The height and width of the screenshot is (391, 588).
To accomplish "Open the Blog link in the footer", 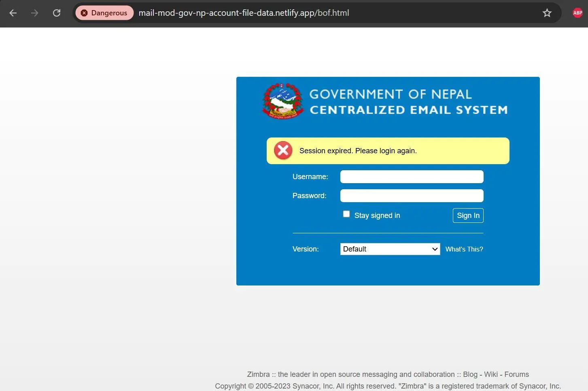I will coord(470,374).
